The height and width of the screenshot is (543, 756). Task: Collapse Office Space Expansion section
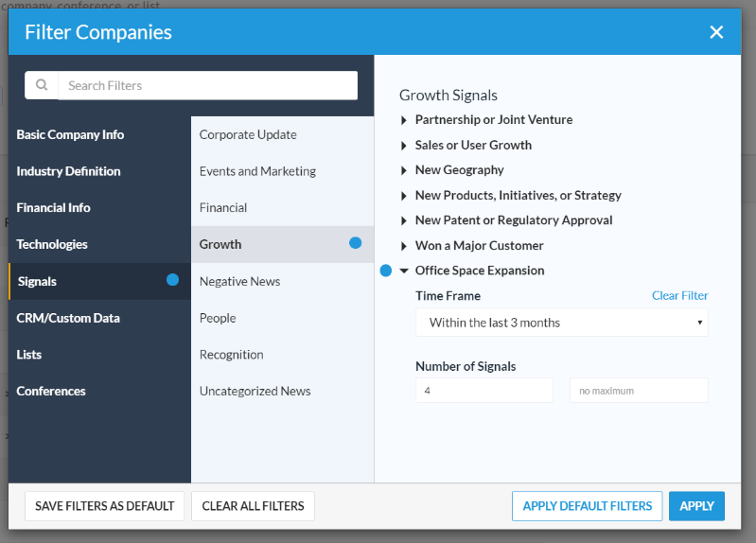[x=405, y=271]
